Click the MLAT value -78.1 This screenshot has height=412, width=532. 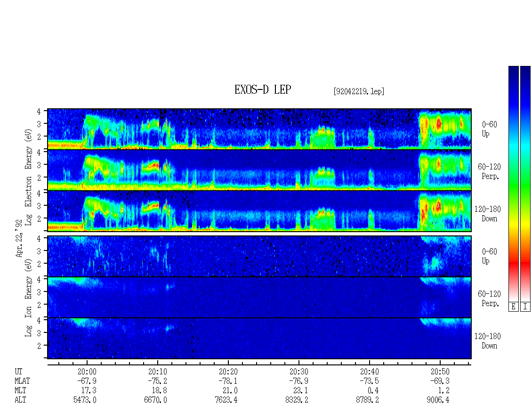coord(228,381)
